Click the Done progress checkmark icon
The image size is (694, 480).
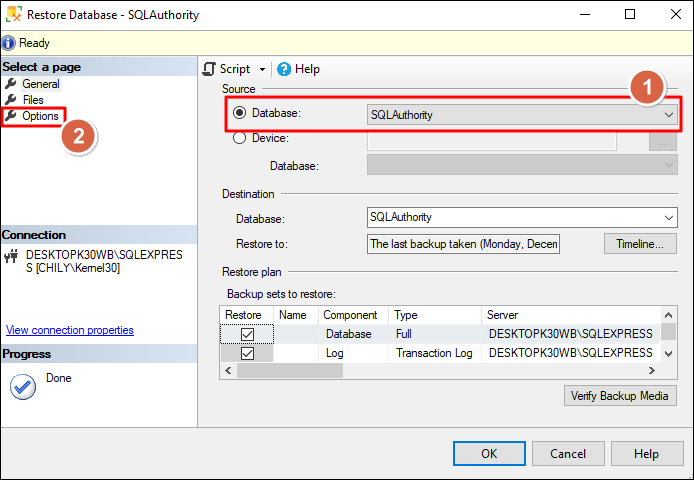click(23, 387)
